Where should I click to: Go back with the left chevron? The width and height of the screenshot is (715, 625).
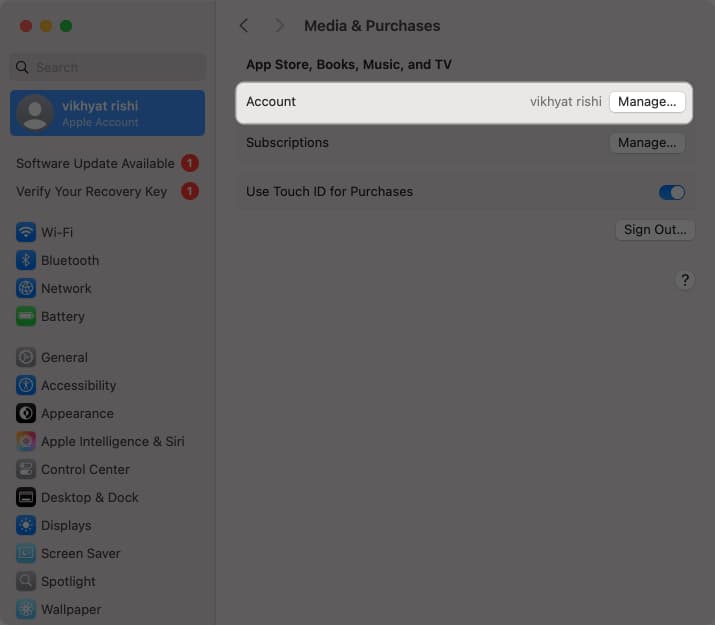tap(244, 26)
